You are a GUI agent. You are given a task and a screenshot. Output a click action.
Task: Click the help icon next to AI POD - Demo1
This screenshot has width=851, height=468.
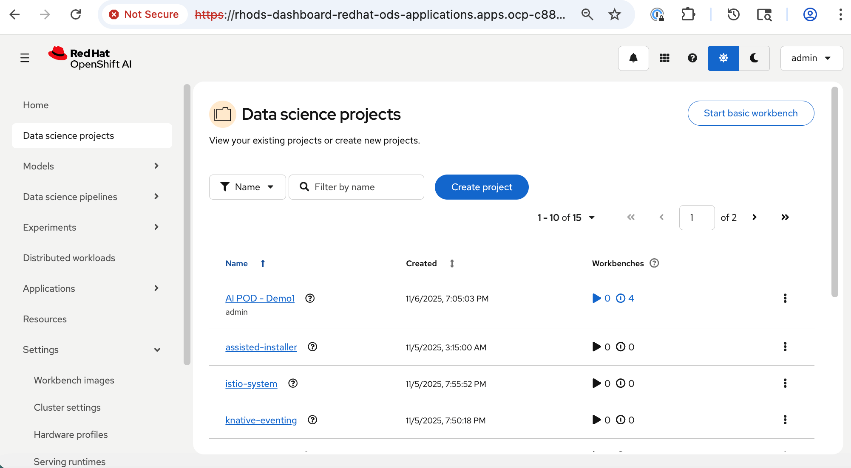(310, 298)
